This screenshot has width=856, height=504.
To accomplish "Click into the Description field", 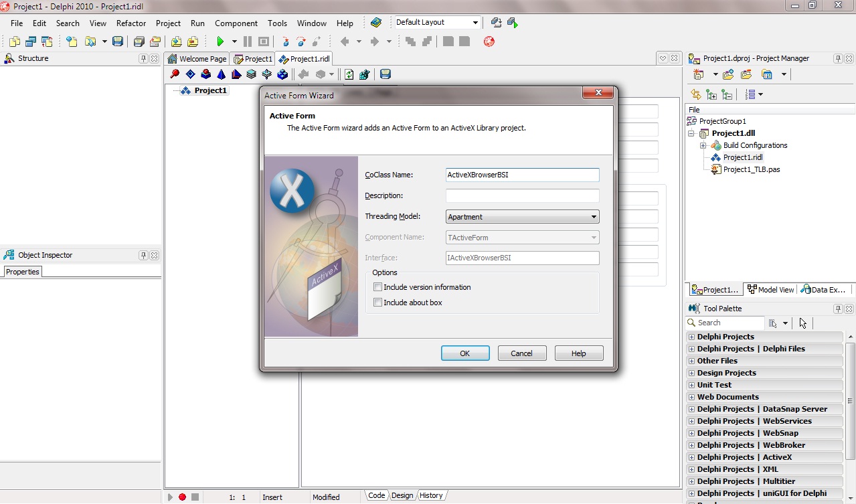I will (x=523, y=196).
